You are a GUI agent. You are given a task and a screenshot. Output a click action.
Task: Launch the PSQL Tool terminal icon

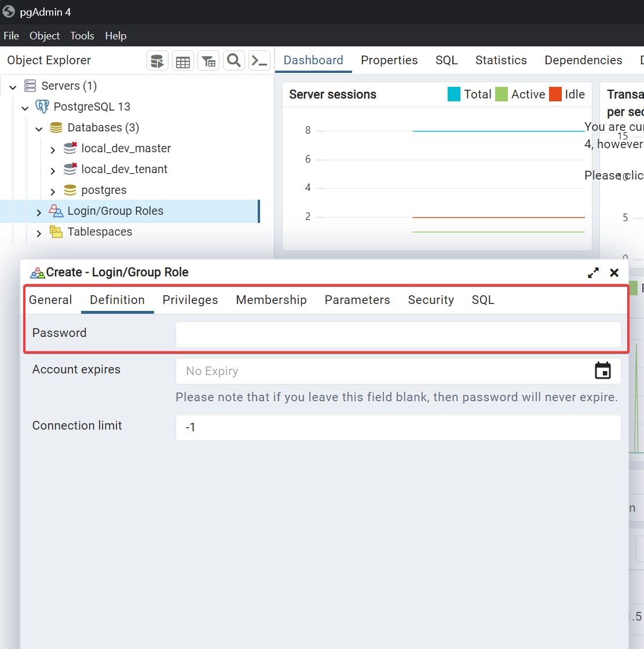pyautogui.click(x=259, y=61)
